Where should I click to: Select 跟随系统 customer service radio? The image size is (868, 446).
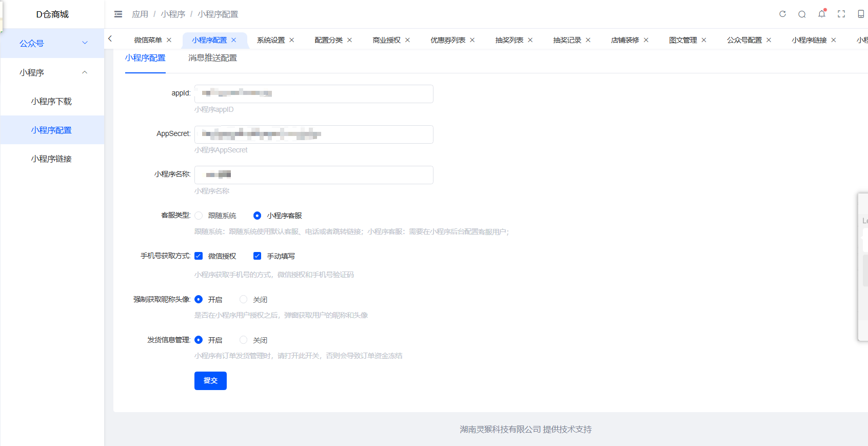pyautogui.click(x=199, y=216)
